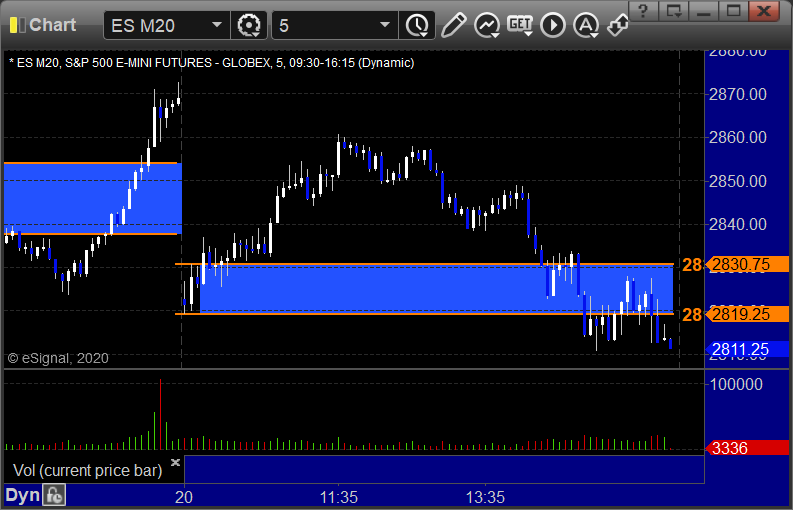793x510 pixels.
Task: Close the Chart window with red X
Action: click(x=764, y=10)
